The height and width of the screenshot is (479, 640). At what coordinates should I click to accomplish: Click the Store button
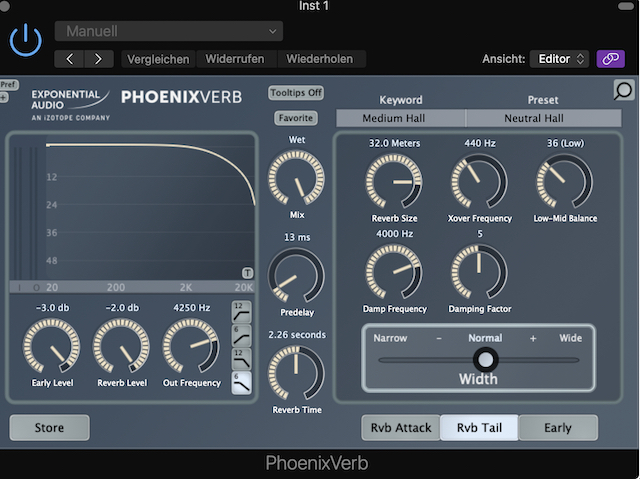click(x=49, y=428)
